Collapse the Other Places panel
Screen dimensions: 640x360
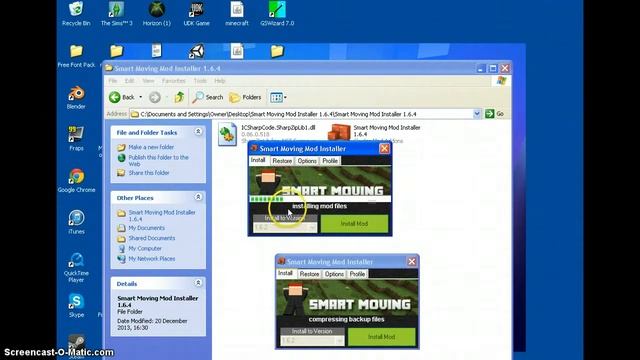click(198, 197)
